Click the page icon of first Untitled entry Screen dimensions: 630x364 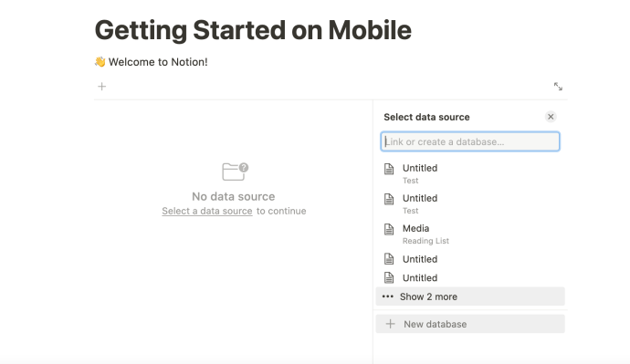[x=389, y=169]
